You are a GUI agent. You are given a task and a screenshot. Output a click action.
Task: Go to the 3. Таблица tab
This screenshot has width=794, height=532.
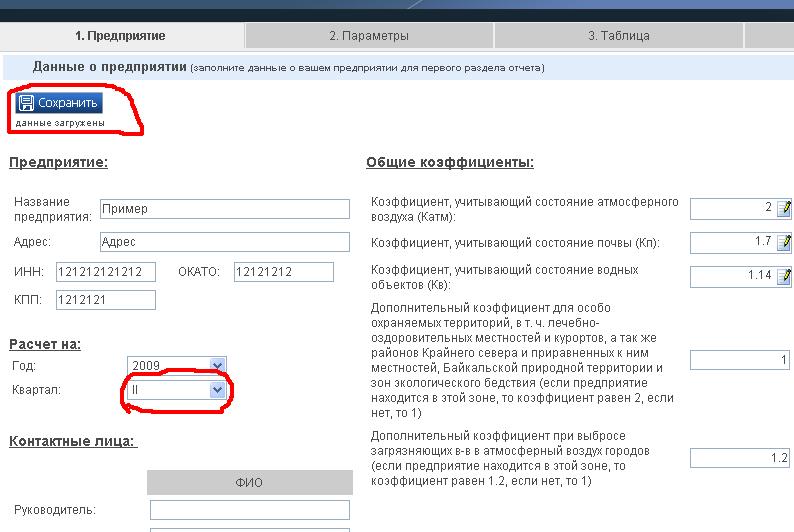click(x=618, y=36)
